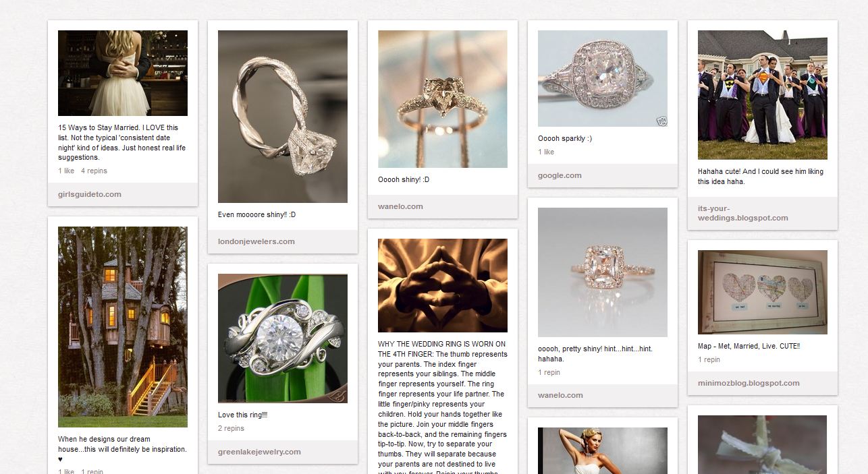Open the google.com source link
The height and width of the screenshot is (474, 868).
[x=560, y=175]
